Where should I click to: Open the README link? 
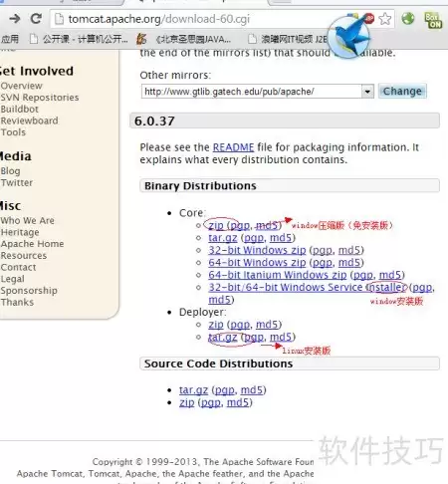click(233, 147)
